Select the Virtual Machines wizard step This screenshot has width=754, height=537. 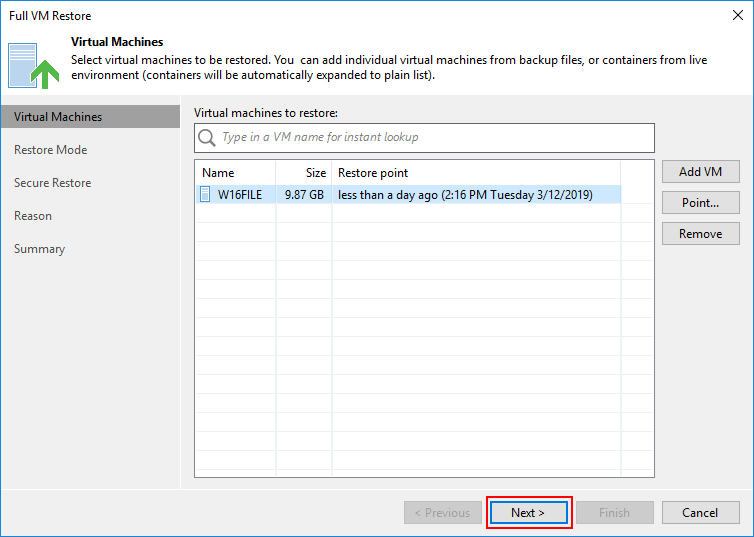pyautogui.click(x=90, y=117)
